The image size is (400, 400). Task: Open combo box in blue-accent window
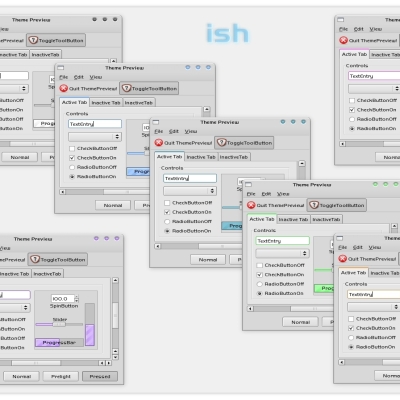(95, 137)
